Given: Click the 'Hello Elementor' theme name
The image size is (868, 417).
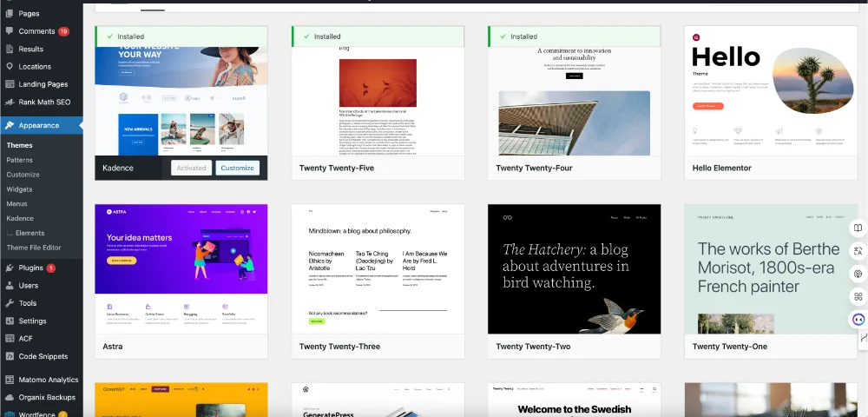Looking at the screenshot, I should coord(722,168).
